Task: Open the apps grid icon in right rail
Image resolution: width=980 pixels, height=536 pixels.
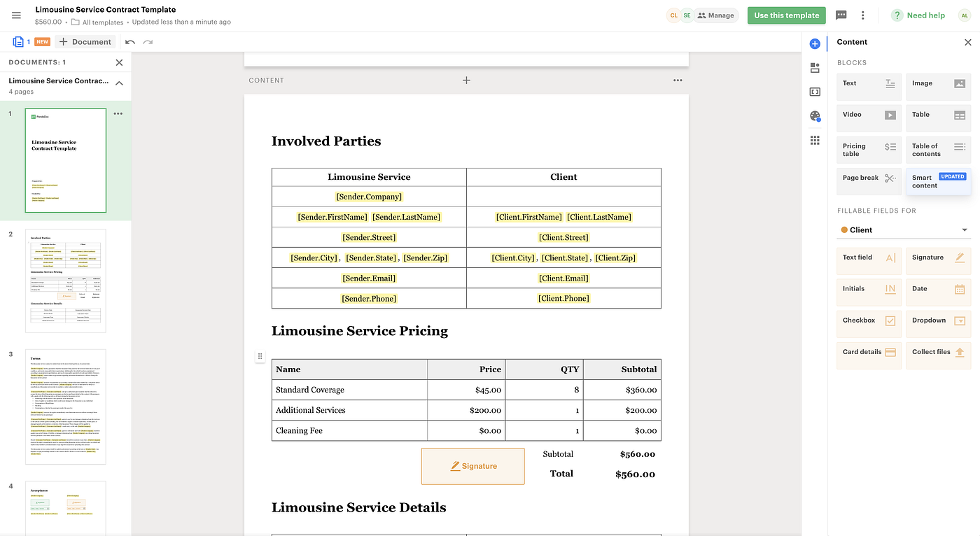Action: 814,140
